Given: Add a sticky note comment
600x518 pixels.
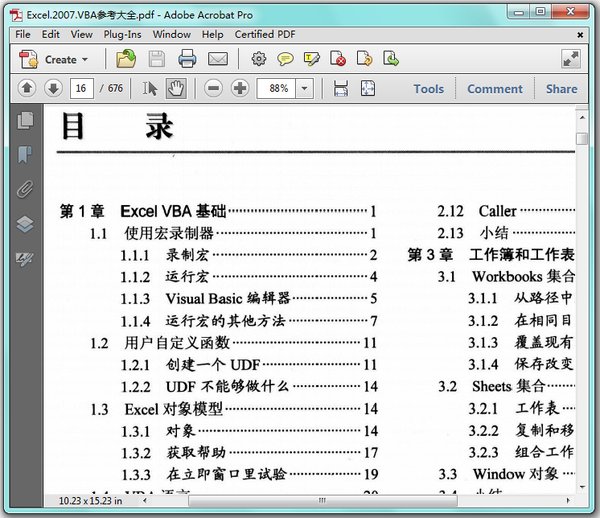Looking at the screenshot, I should click(285, 59).
